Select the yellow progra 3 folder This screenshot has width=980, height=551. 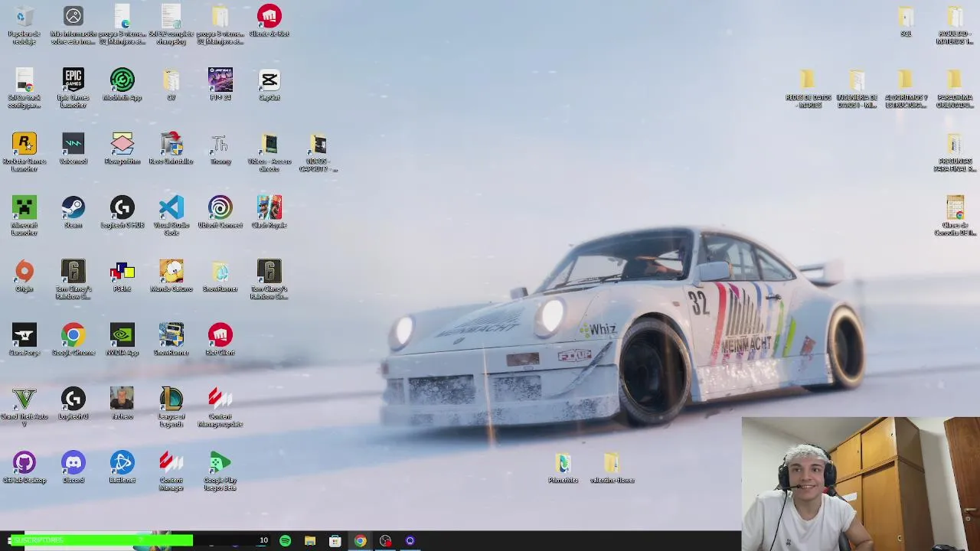tap(220, 24)
